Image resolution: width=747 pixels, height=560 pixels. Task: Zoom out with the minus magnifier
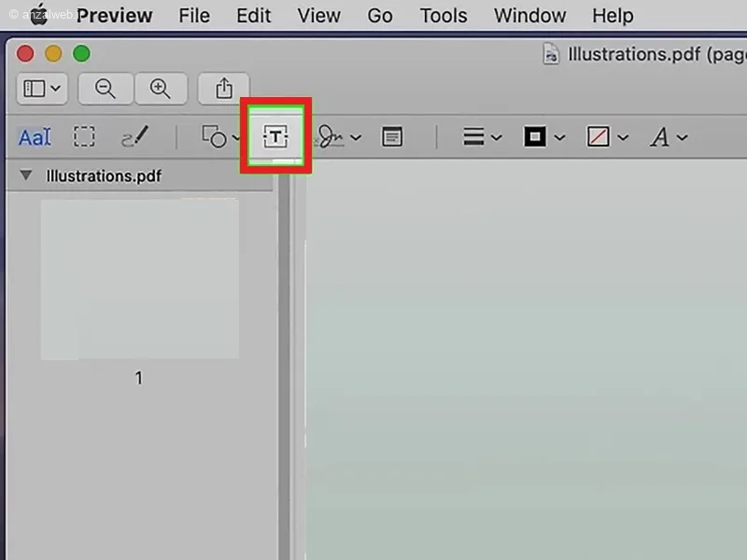pyautogui.click(x=106, y=89)
